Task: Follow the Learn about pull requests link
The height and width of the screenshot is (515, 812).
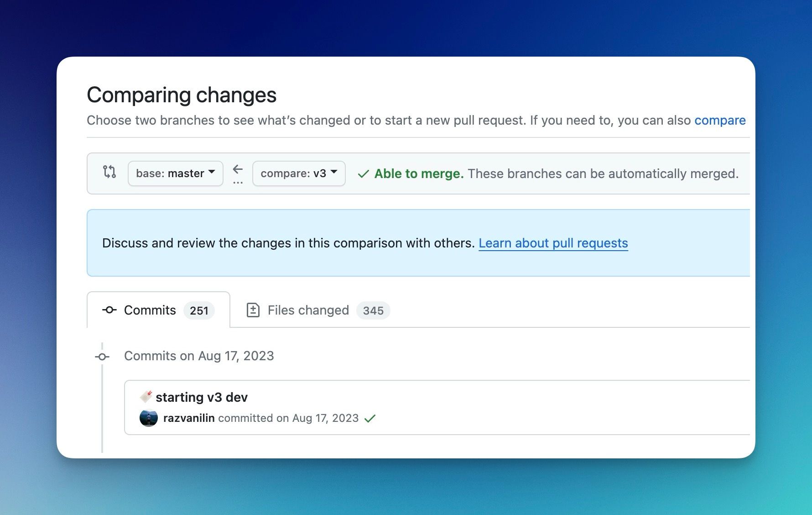Action: pos(553,243)
